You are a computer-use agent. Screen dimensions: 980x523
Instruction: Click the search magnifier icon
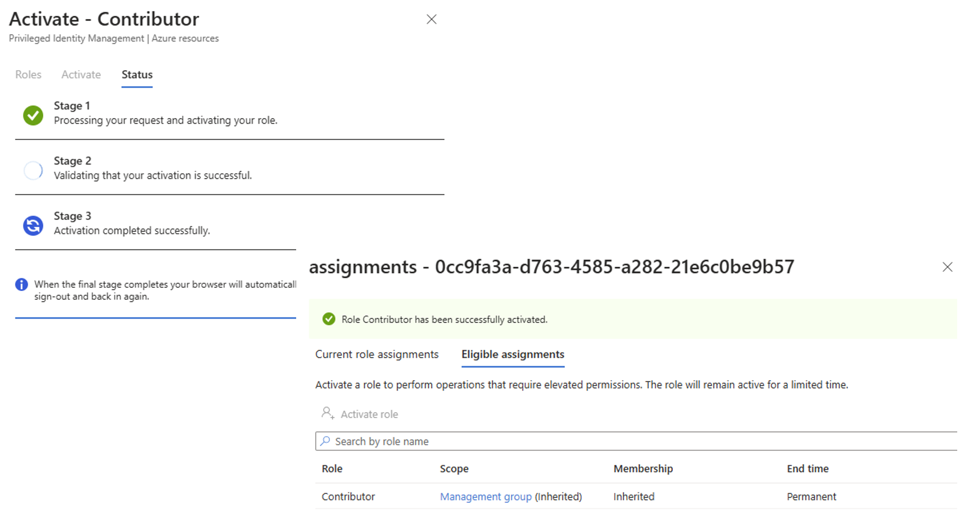coord(325,441)
